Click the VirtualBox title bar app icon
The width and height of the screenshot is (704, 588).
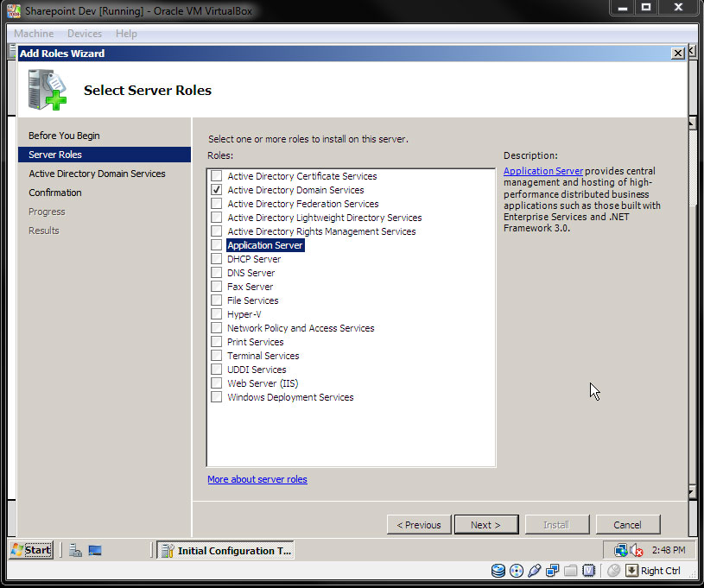coord(14,10)
